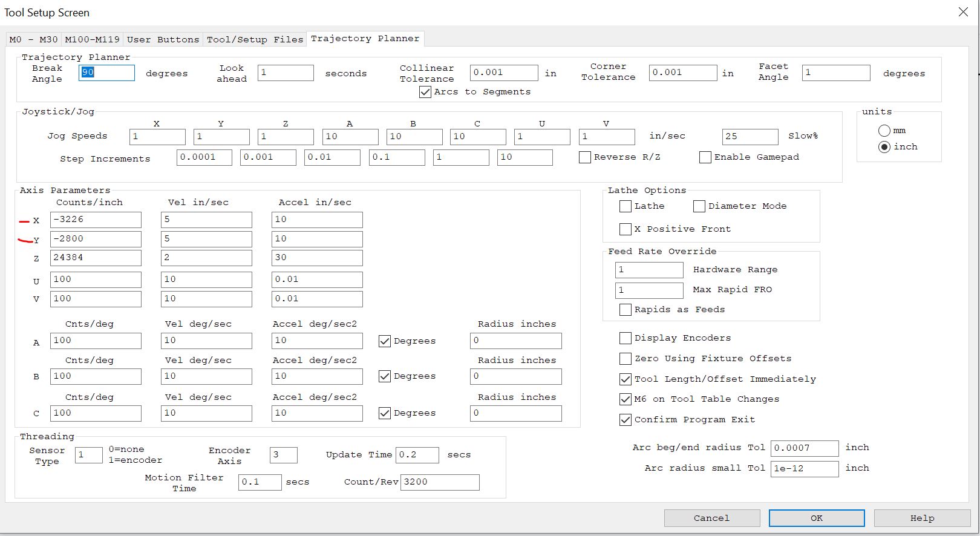Click the X axis Counts/inch field
The height and width of the screenshot is (536, 980).
tap(96, 220)
